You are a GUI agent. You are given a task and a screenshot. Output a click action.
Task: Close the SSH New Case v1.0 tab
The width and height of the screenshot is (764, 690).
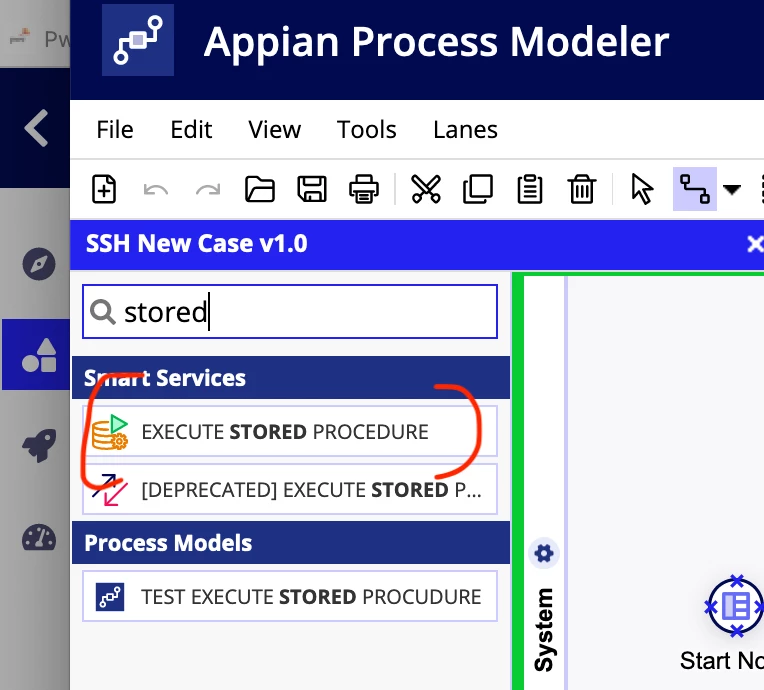(x=755, y=244)
